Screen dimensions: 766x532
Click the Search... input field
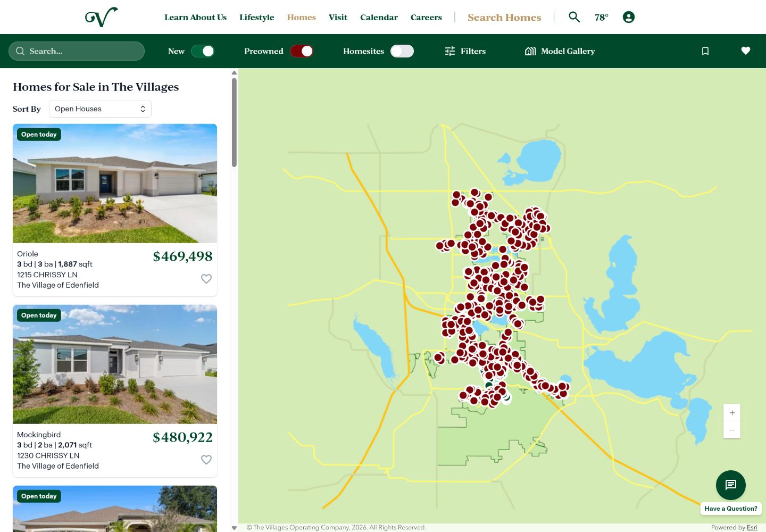tap(77, 51)
